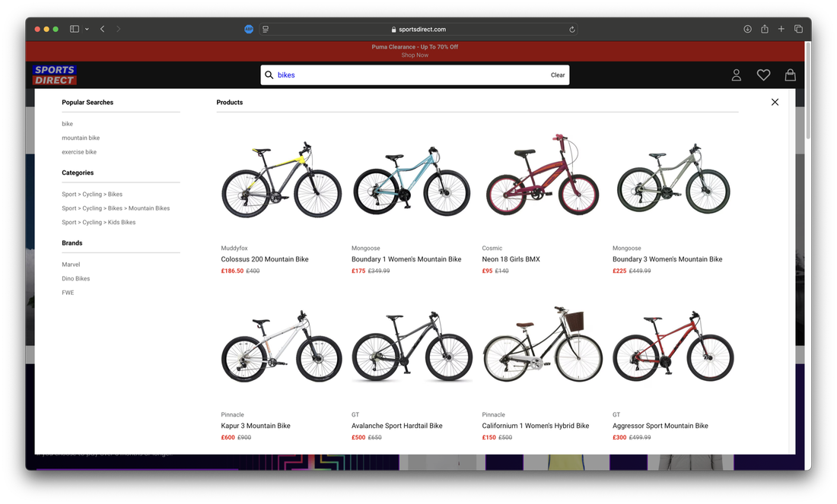Open a new Safari tab

[781, 30]
